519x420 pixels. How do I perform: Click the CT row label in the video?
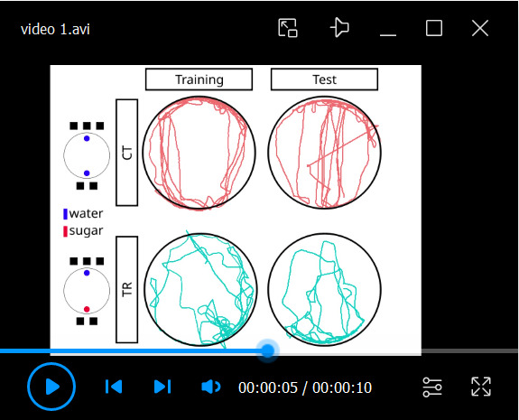click(126, 153)
